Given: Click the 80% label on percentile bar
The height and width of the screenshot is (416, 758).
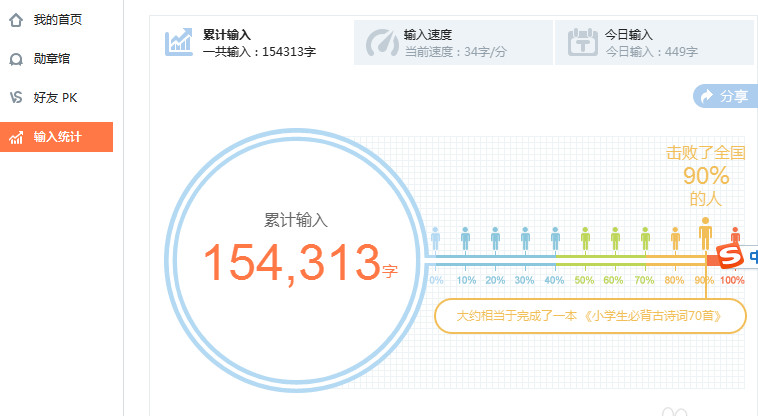Looking at the screenshot, I should (674, 280).
